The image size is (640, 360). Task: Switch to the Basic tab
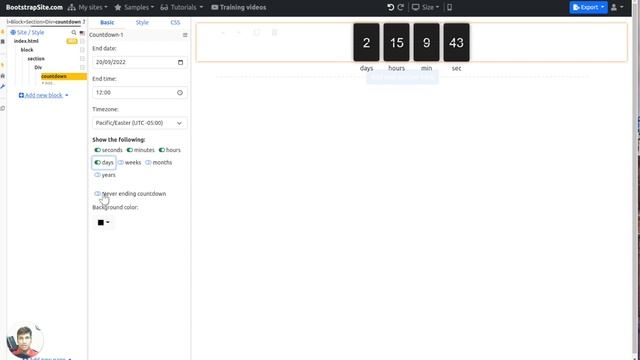(x=107, y=22)
